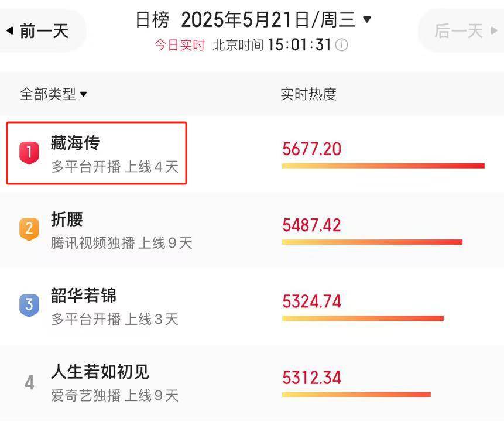
Task: Click the info icon beside Beijing time
Action: coord(341,44)
